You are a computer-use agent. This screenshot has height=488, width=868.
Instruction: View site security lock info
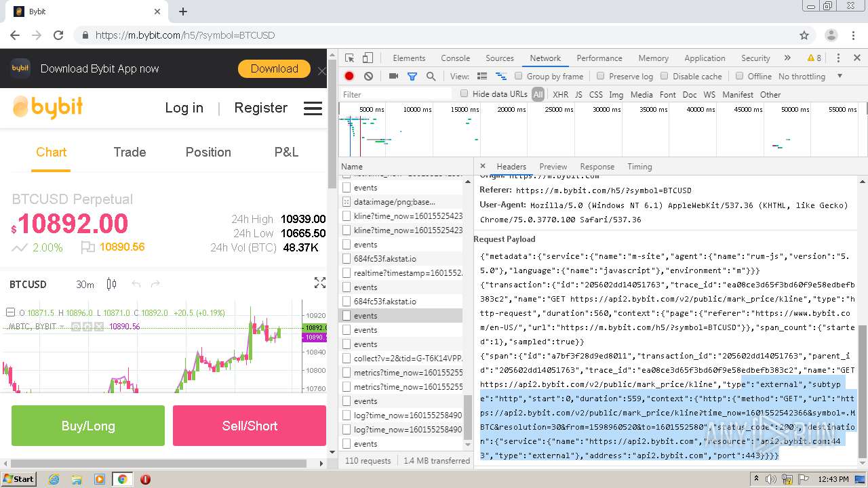(x=84, y=35)
